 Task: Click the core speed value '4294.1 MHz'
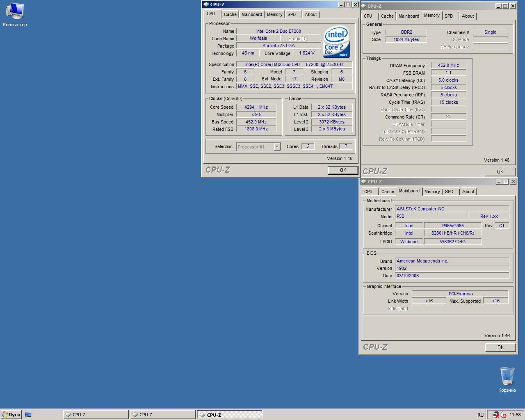tap(256, 107)
